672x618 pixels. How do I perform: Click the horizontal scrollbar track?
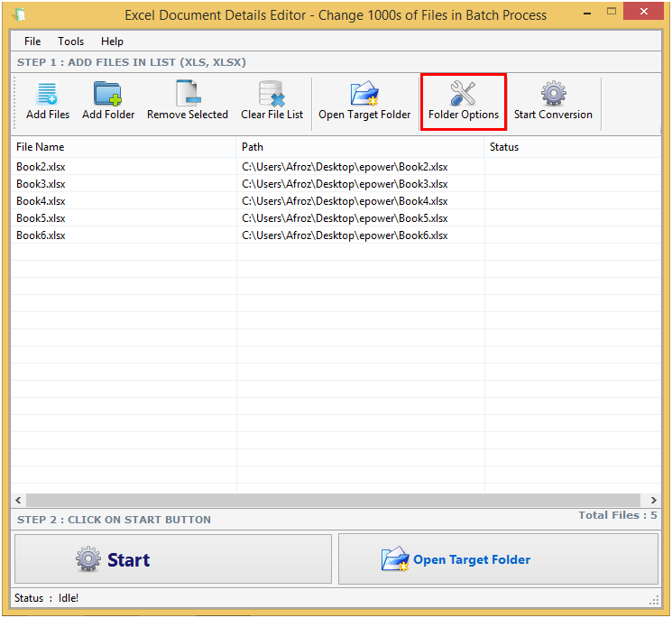333,500
